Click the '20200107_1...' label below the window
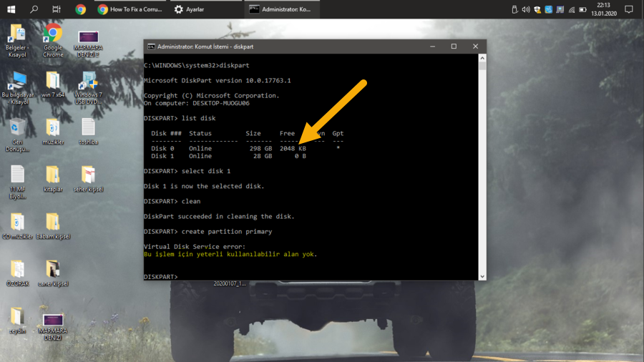 pos(230,283)
